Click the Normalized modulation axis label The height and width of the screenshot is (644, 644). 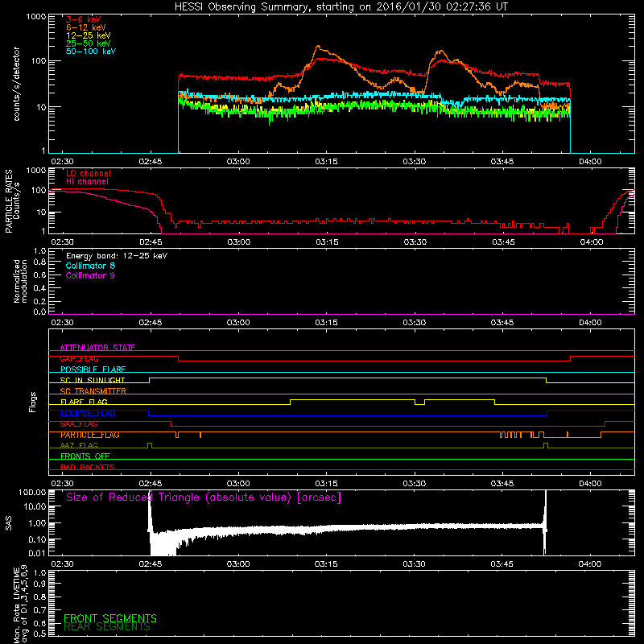(20, 281)
